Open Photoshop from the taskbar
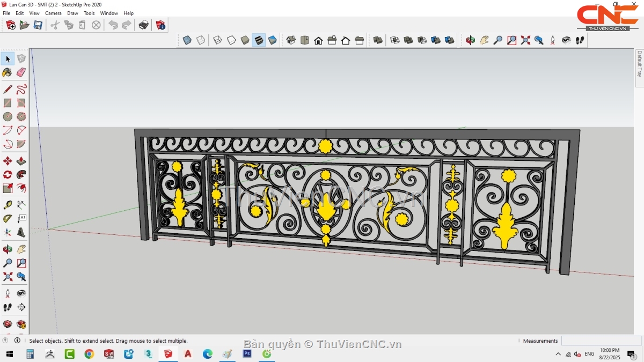 pyautogui.click(x=247, y=354)
